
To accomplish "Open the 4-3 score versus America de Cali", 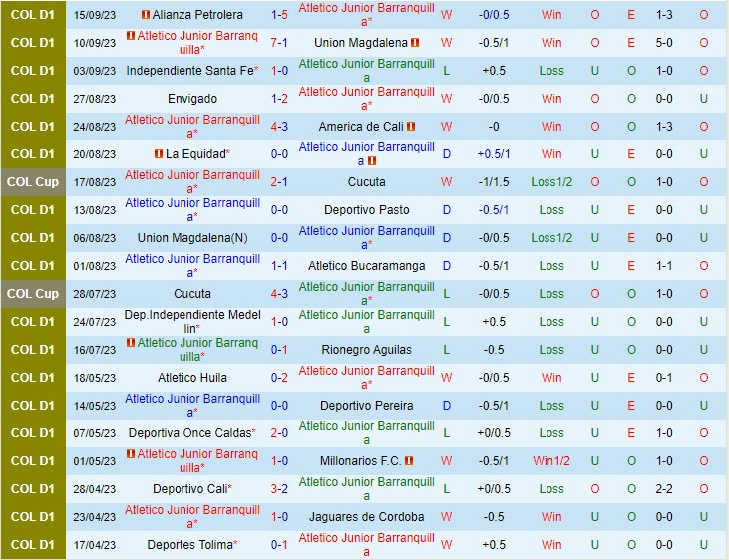I will (279, 127).
